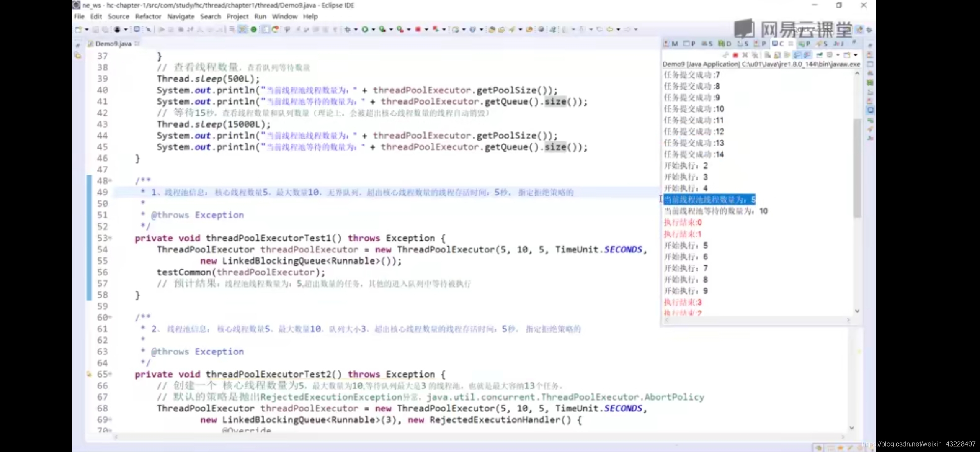Switch to the D view tab
Image resolution: width=980 pixels, height=452 pixels.
click(x=725, y=44)
